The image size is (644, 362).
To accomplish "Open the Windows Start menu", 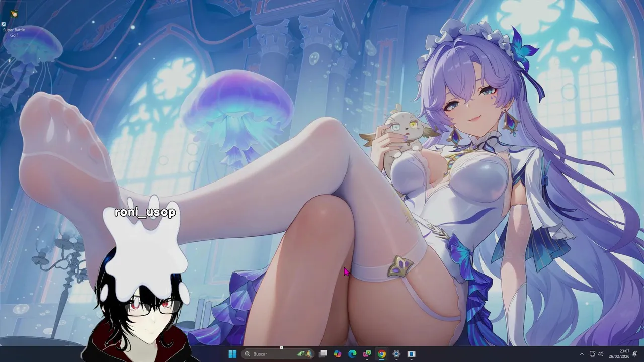I will coord(232,354).
